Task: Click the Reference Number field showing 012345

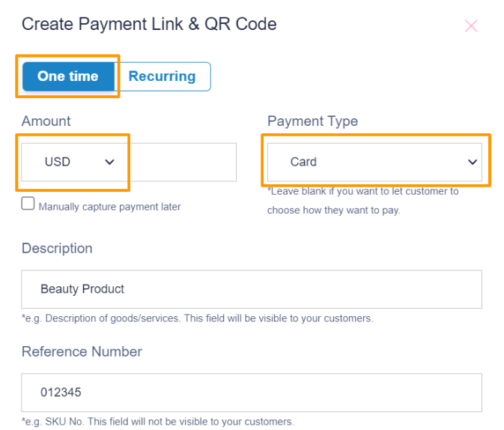Action: (252, 393)
